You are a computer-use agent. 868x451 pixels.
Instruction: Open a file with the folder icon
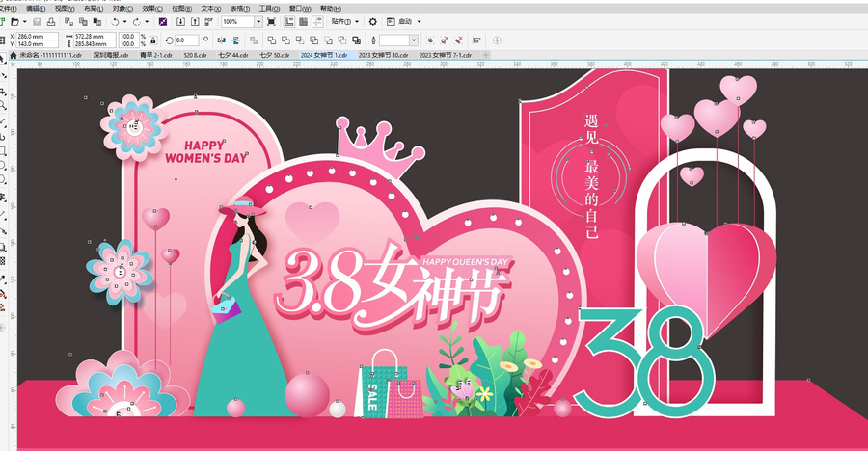[x=14, y=21]
